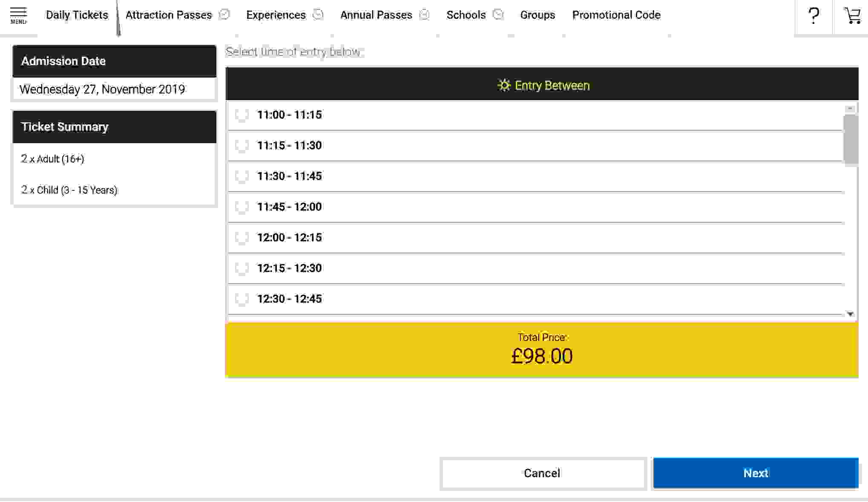Open the Promotional Code page
The height and width of the screenshot is (502, 868).
[616, 15]
